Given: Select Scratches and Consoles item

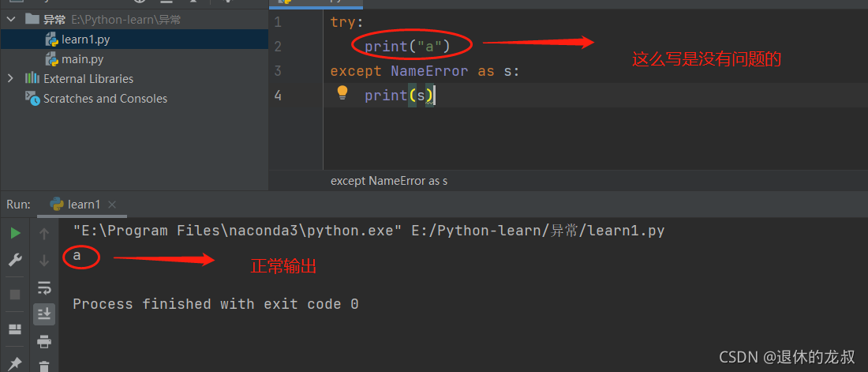Looking at the screenshot, I should pos(96,99).
